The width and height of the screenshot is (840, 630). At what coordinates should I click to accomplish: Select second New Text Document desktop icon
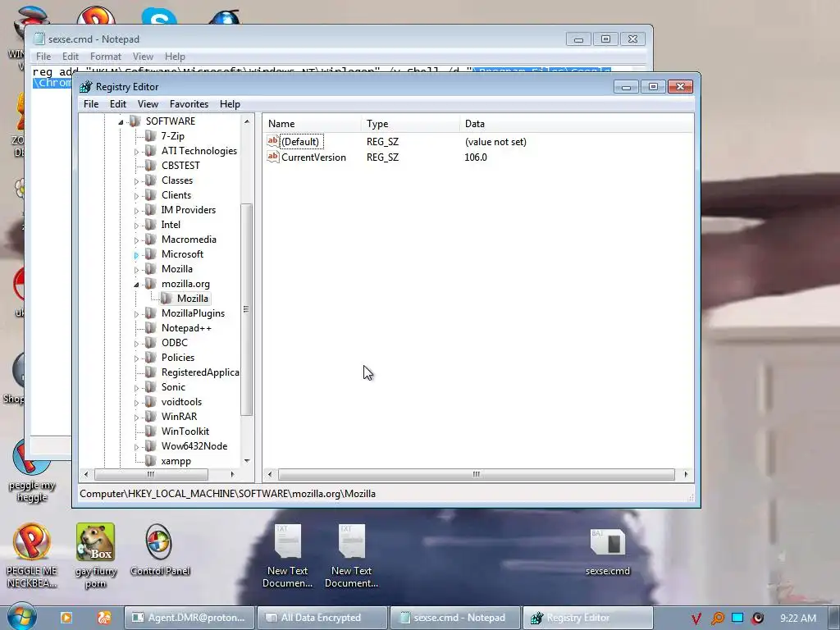click(351, 541)
